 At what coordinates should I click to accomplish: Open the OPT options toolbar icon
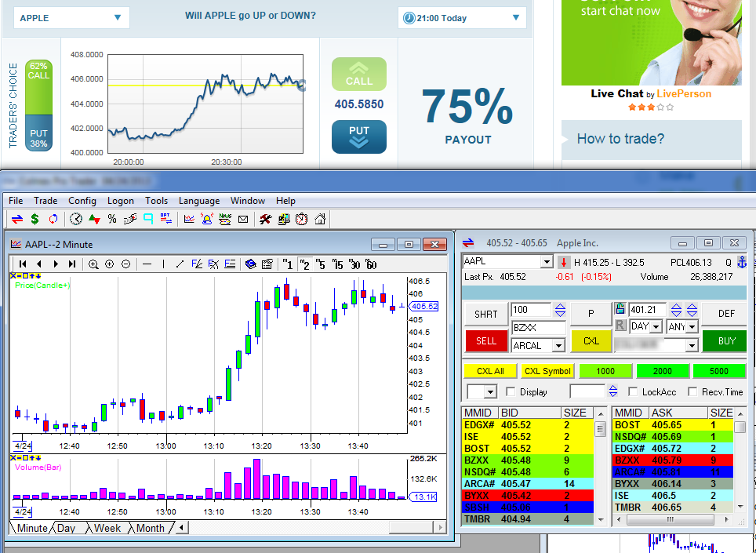[165, 219]
